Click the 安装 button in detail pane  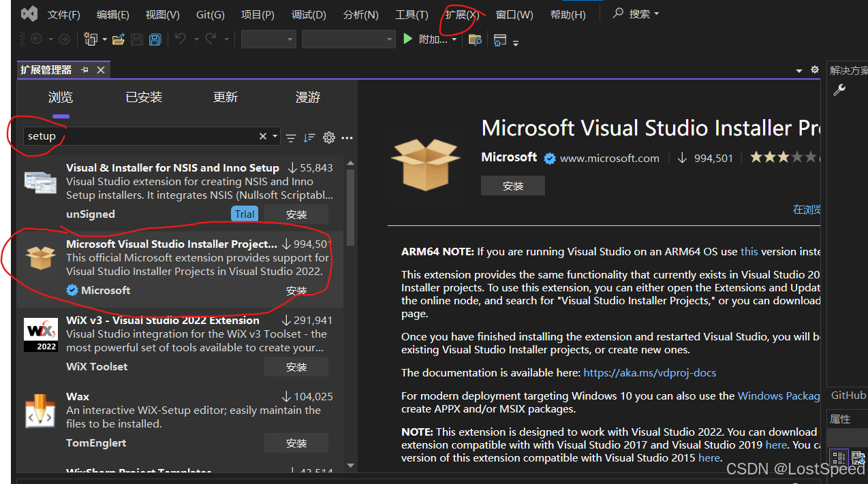pos(513,186)
